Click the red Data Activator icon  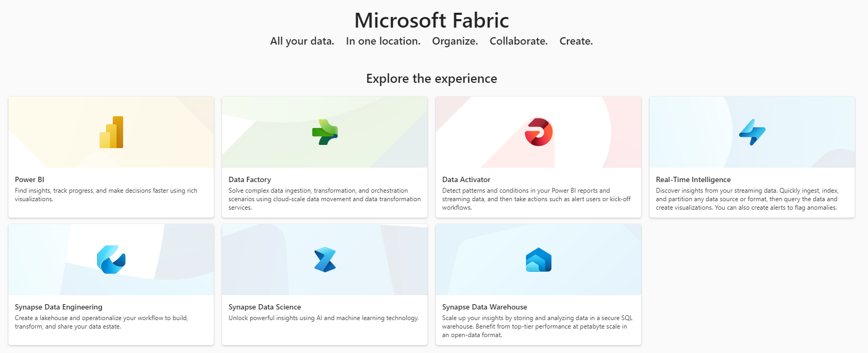(x=538, y=132)
